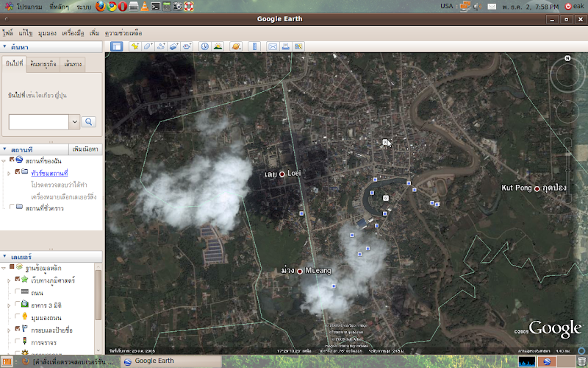Open VLC cone icon in panel
The height and width of the screenshot is (368, 588).
coord(144,7)
